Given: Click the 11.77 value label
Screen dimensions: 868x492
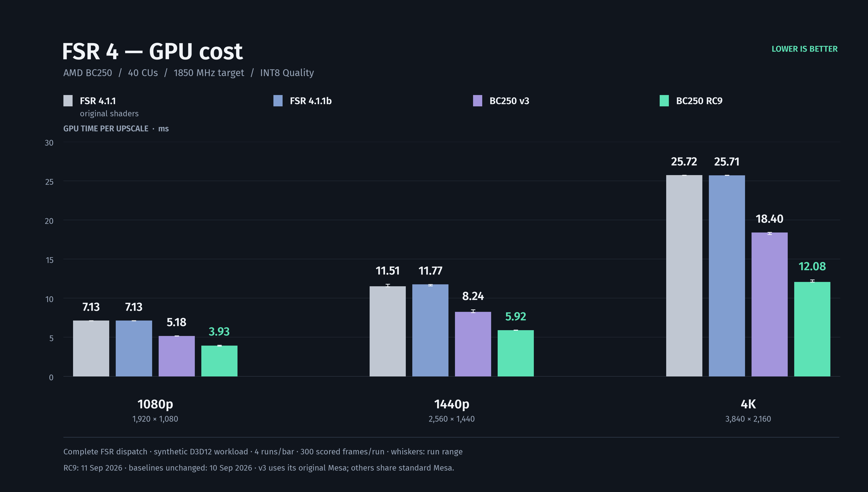Looking at the screenshot, I should coord(430,271).
